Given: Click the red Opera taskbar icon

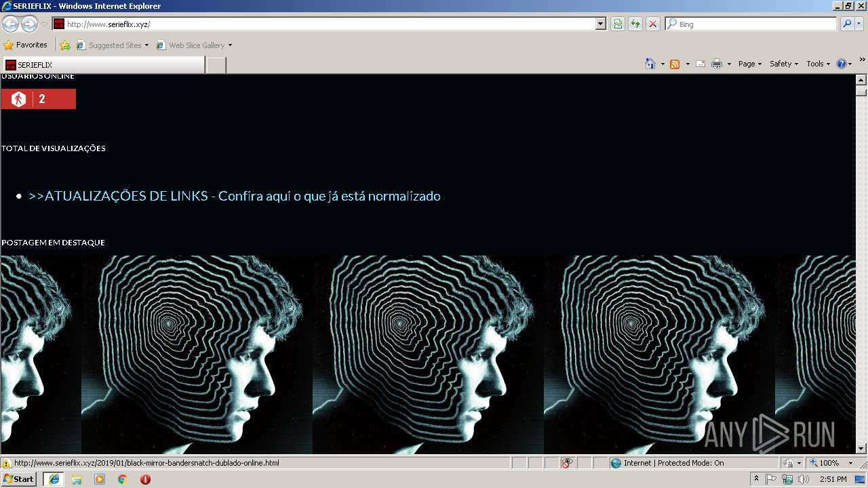Looking at the screenshot, I should (x=146, y=479).
